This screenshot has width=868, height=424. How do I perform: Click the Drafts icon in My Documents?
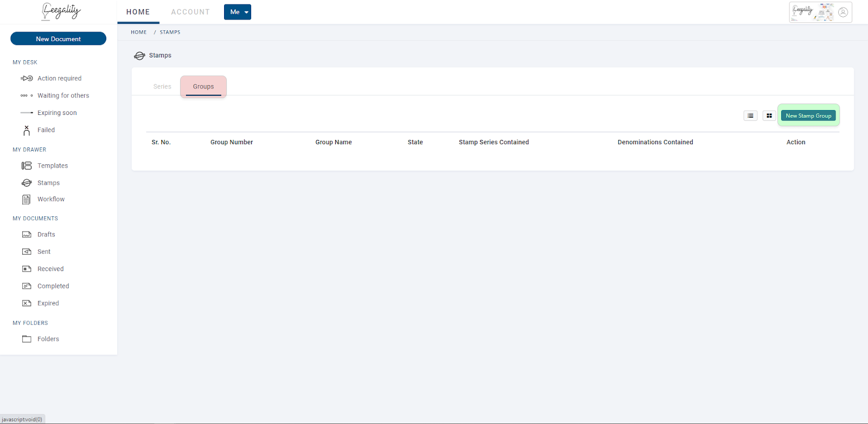coord(27,235)
